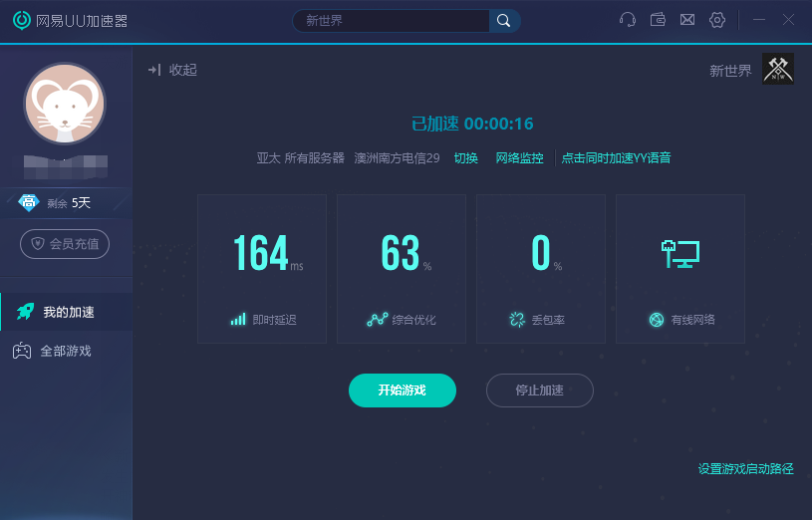Click 点击同时加速YY语音 link
This screenshot has width=812, height=520.
coord(617,158)
